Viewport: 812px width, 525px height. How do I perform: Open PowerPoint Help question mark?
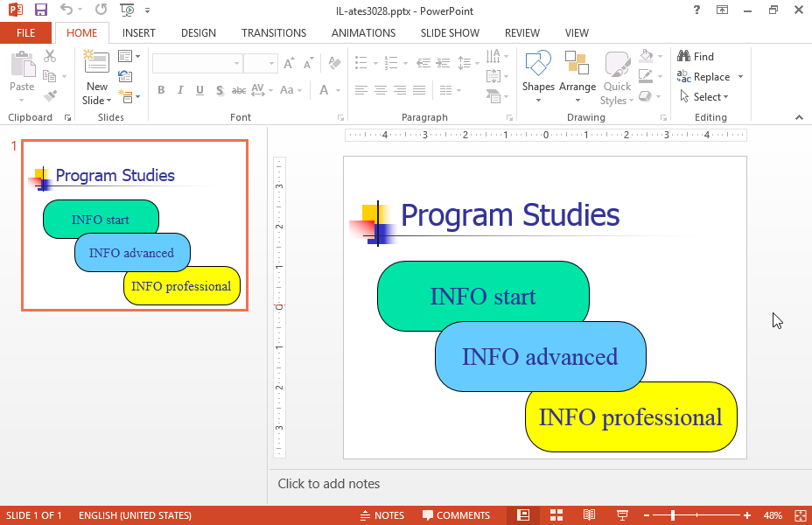click(x=697, y=10)
